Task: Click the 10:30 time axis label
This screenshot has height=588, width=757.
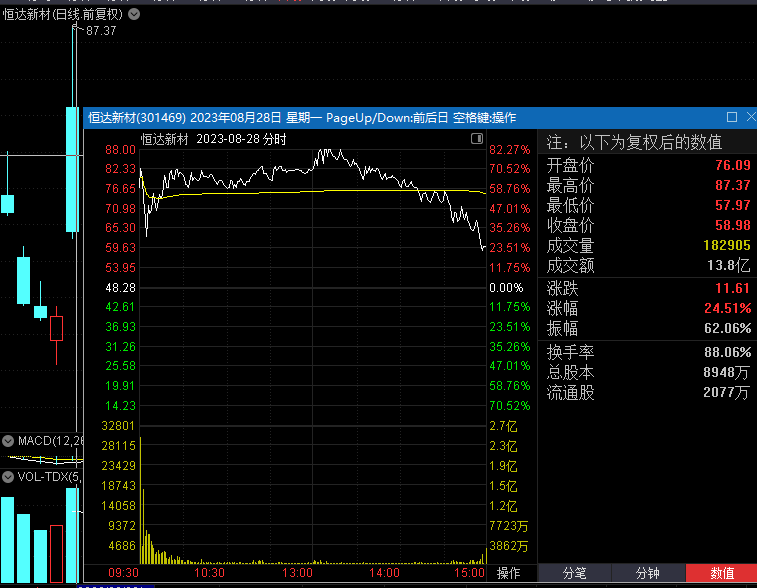Action: [x=209, y=573]
